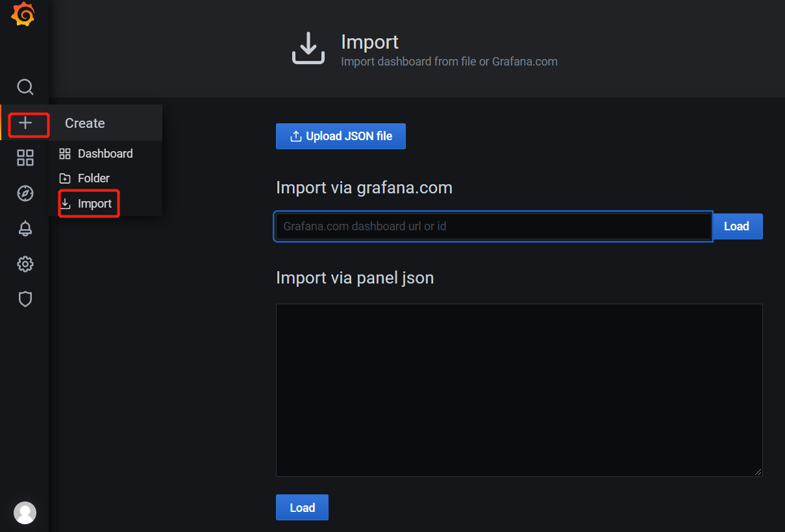
Task: Open the Explore compass icon
Action: coord(25,193)
